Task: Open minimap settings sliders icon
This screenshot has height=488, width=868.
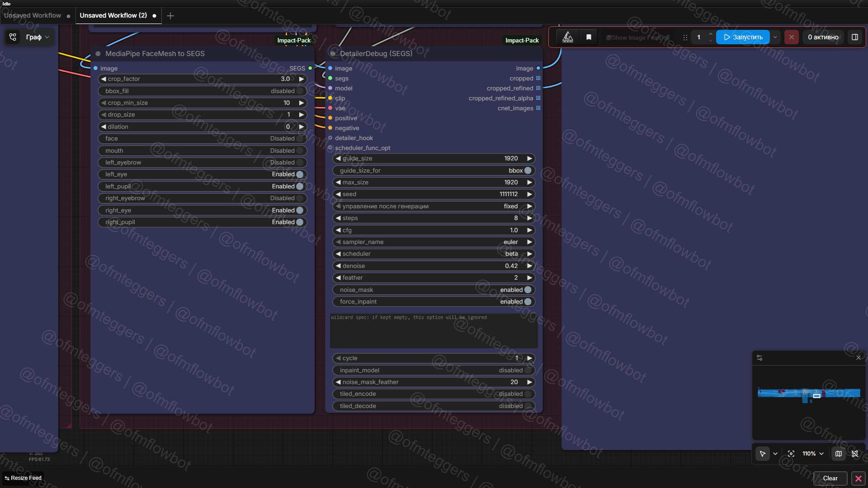Action: click(x=759, y=358)
